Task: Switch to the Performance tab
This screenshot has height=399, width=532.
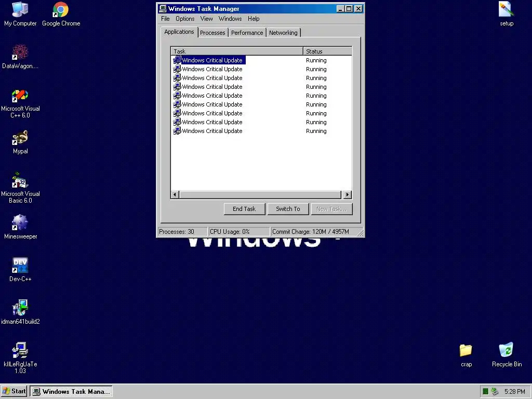Action: (247, 33)
